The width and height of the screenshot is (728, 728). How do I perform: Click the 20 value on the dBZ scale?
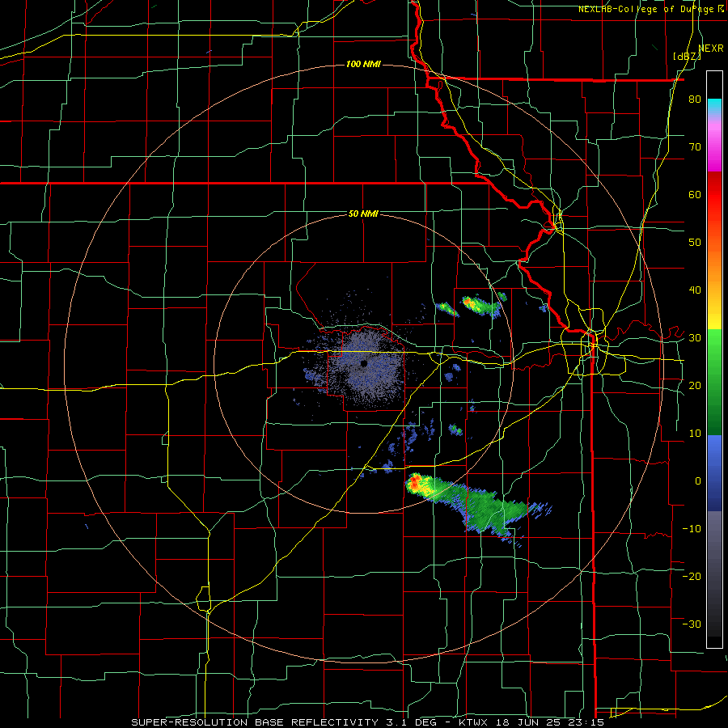point(695,385)
